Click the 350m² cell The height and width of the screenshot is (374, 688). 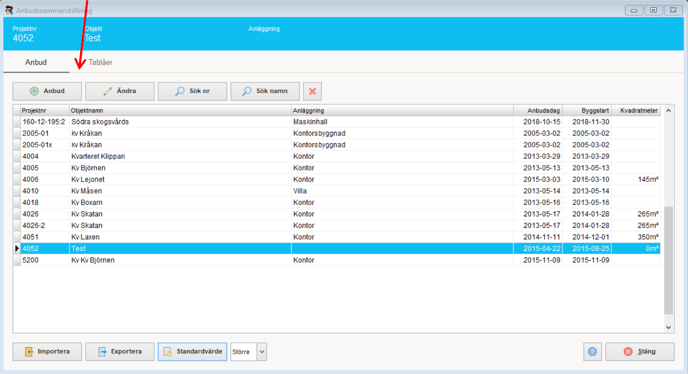tap(636, 237)
